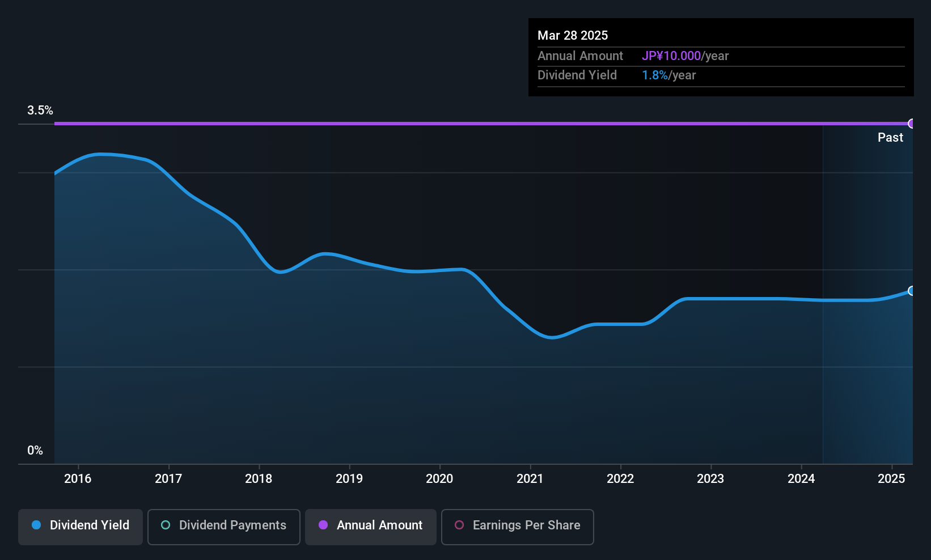Screen dimensions: 931x560
Task: Enable the Dividend Payments series
Action: [x=224, y=527]
